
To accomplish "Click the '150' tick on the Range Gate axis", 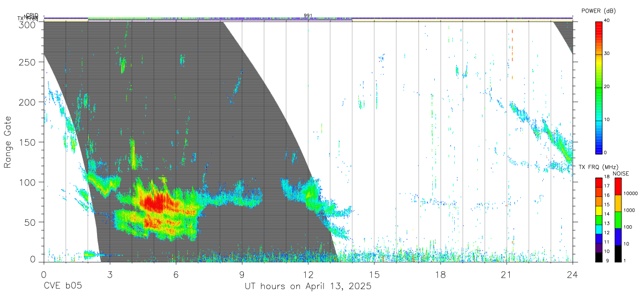I will click(28, 142).
